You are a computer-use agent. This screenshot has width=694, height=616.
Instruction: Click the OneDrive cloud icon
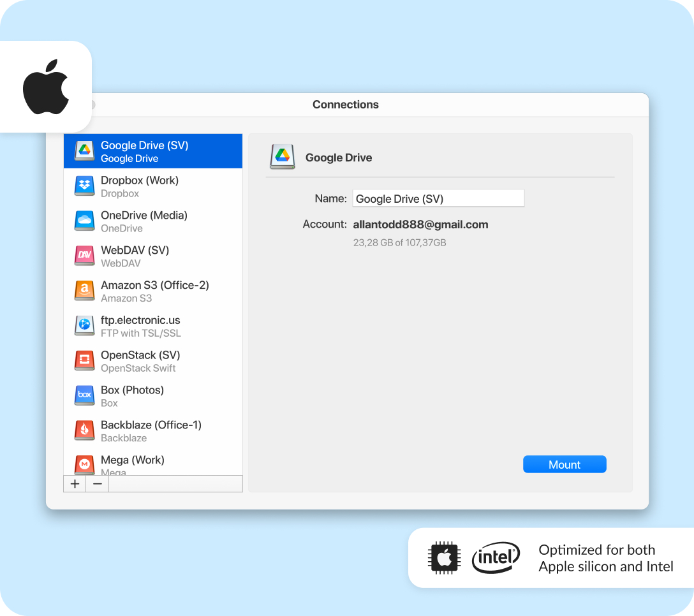(85, 221)
